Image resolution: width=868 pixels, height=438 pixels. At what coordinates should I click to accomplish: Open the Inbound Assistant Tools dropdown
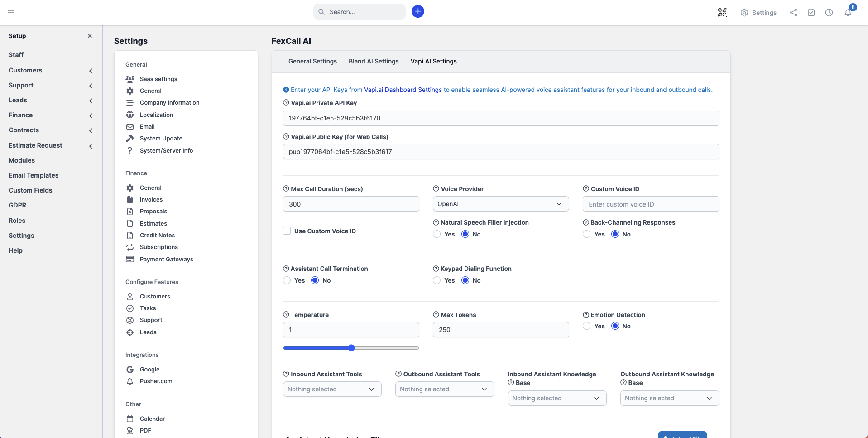coord(332,389)
